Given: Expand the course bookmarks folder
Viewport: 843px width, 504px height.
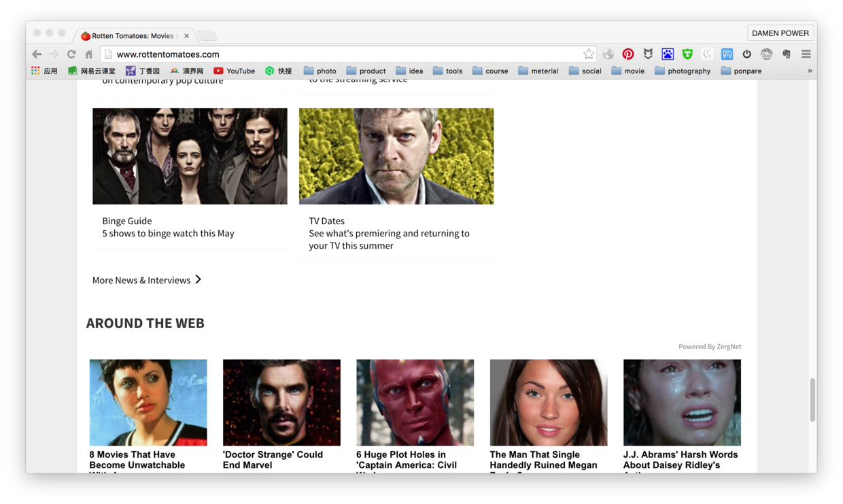Looking at the screenshot, I should click(490, 71).
